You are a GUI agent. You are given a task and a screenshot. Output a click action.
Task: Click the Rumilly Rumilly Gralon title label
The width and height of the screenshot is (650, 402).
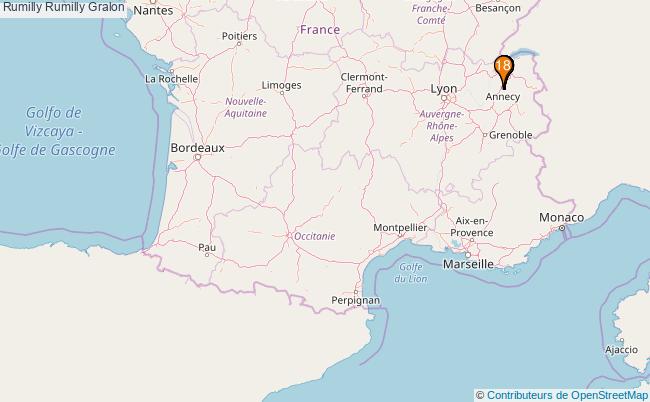coord(63,7)
